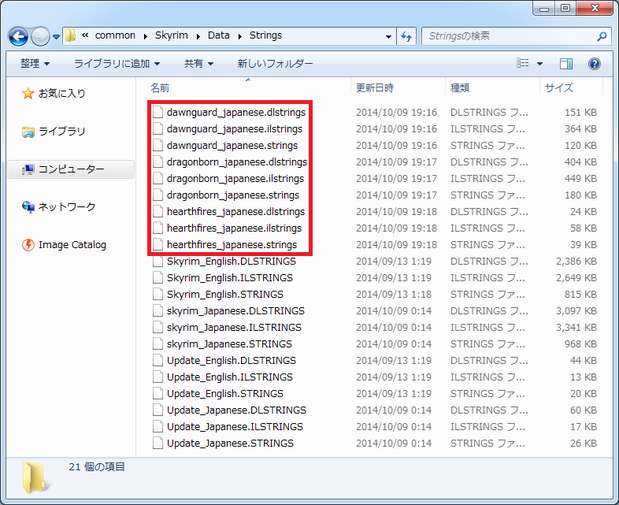Sort by the 名前 column header
Screen dimensions: 619x505
[x=159, y=88]
